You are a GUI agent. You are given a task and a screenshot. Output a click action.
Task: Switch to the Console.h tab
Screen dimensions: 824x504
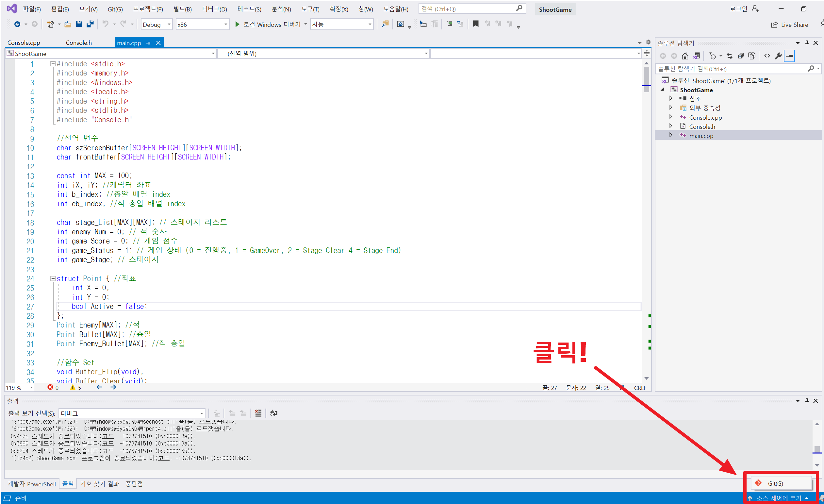coord(79,43)
